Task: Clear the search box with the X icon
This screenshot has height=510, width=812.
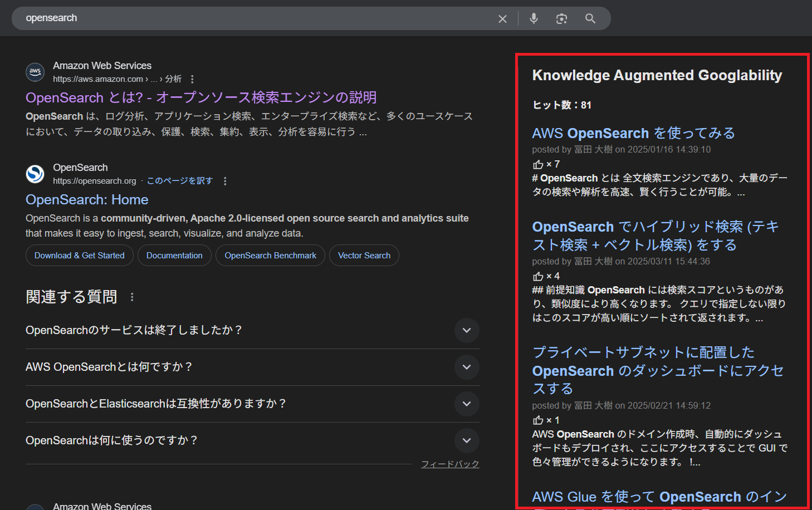Action: 502,19
